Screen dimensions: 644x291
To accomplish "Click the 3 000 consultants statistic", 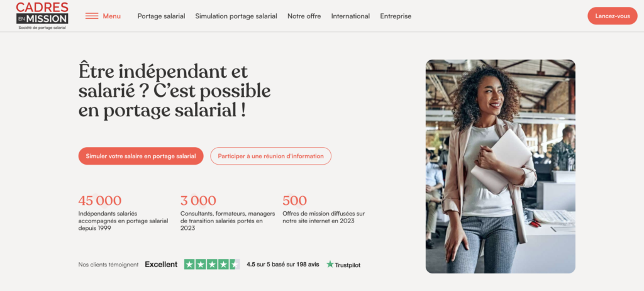I will pos(198,200).
